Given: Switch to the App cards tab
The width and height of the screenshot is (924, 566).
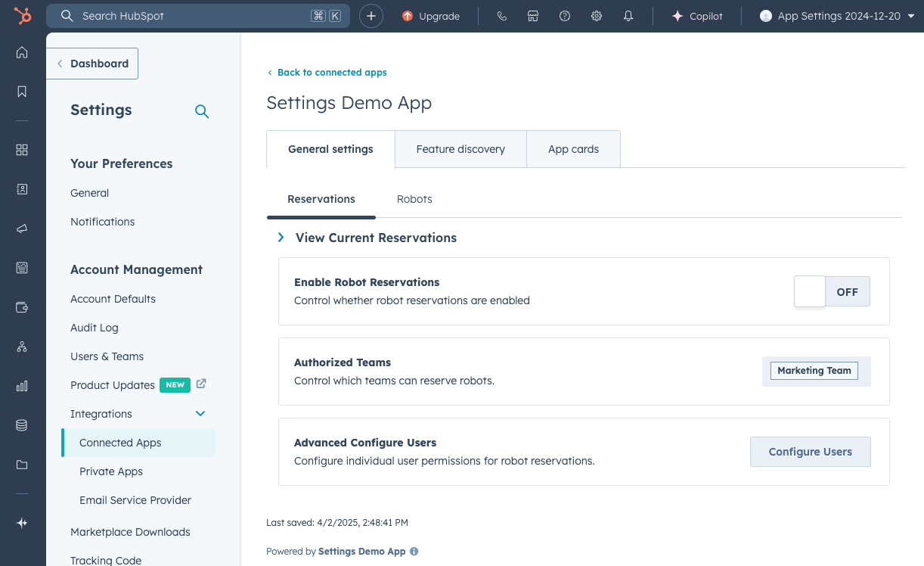Looking at the screenshot, I should pyautogui.click(x=573, y=149).
